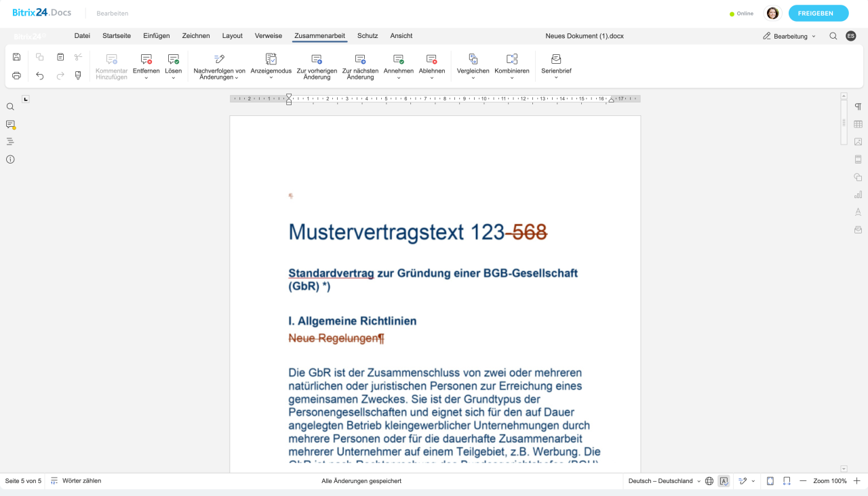Click the copy-style paintbrush icon
The width and height of the screenshot is (868, 496).
coord(78,75)
